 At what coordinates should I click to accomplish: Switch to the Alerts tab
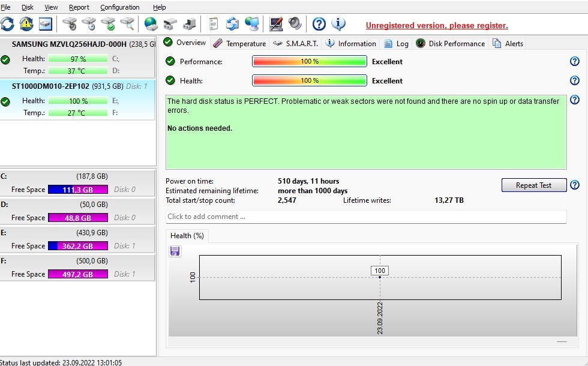tap(508, 43)
